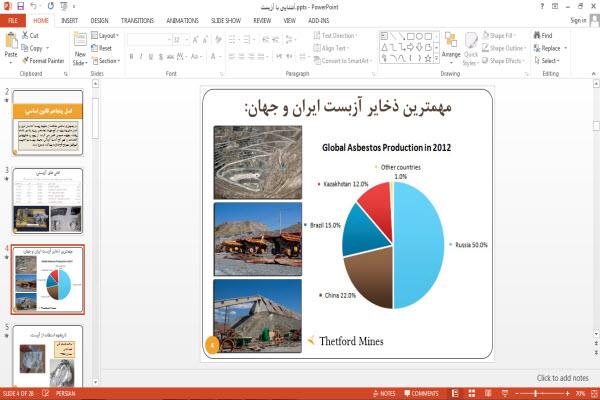Switch to the INSERT tab
The image size is (600, 400).
pyautogui.click(x=69, y=20)
